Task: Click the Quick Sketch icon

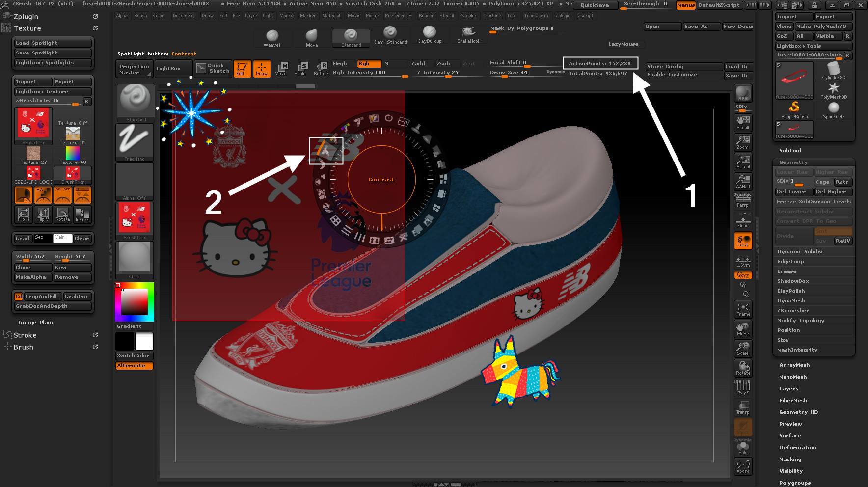Action: click(213, 68)
